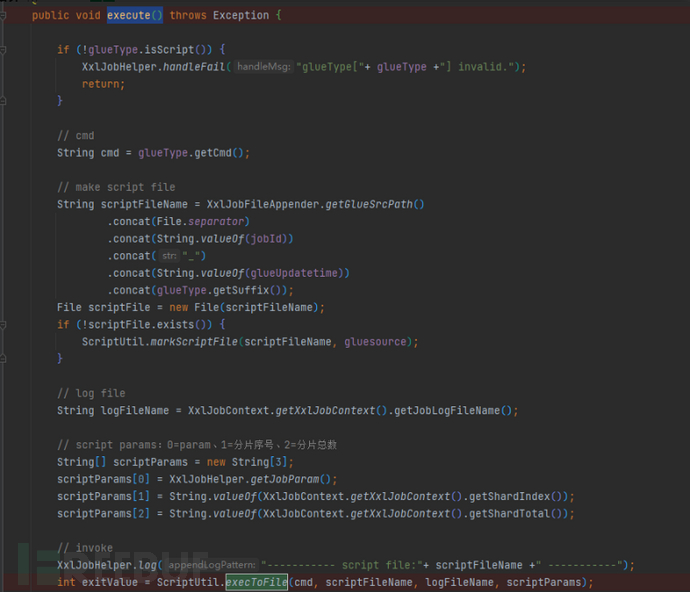
Task: Click the highlighted execute() method name
Action: point(135,15)
